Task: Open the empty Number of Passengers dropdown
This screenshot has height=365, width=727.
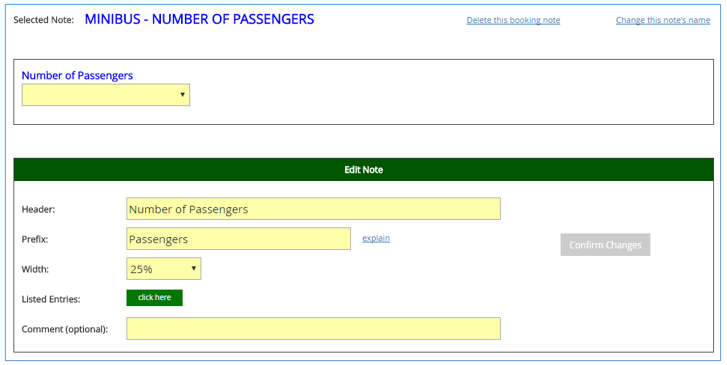Action: 106,95
